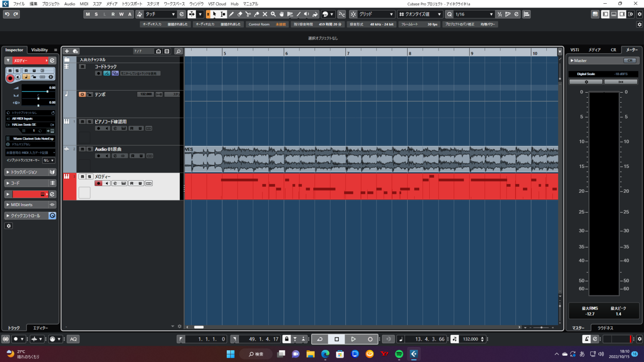Screen dimensions: 644x362
Task: Open the トランスポート menu
Action: coord(132,4)
